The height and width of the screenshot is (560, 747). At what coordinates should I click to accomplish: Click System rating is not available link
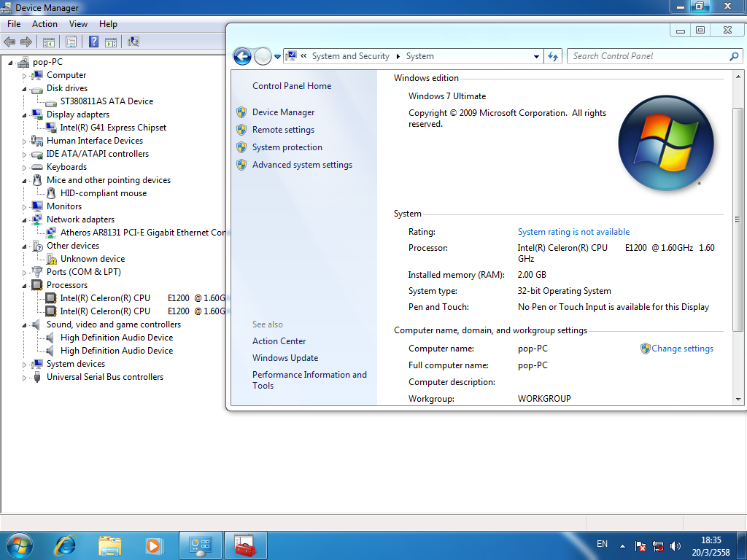point(573,232)
